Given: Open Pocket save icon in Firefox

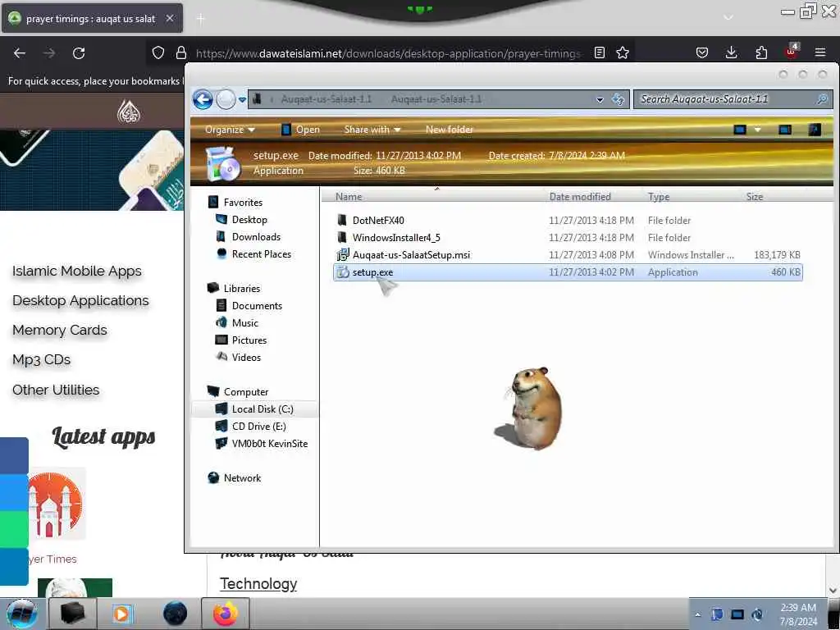Looking at the screenshot, I should tap(702, 52).
